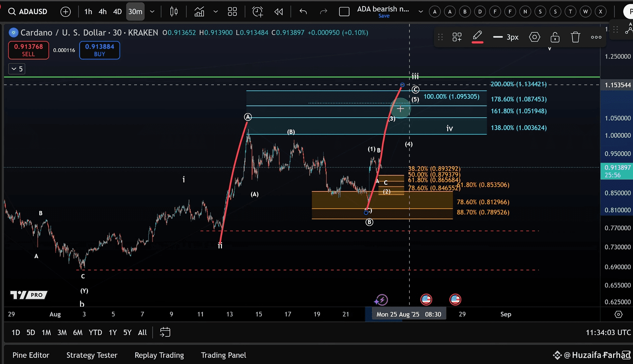Click the current price label 0.913897 on price axis
The height and width of the screenshot is (364, 633).
tap(616, 171)
